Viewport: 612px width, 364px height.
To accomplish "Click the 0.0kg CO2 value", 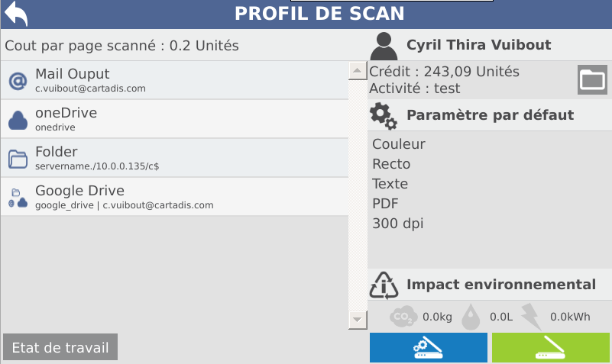I will (437, 317).
